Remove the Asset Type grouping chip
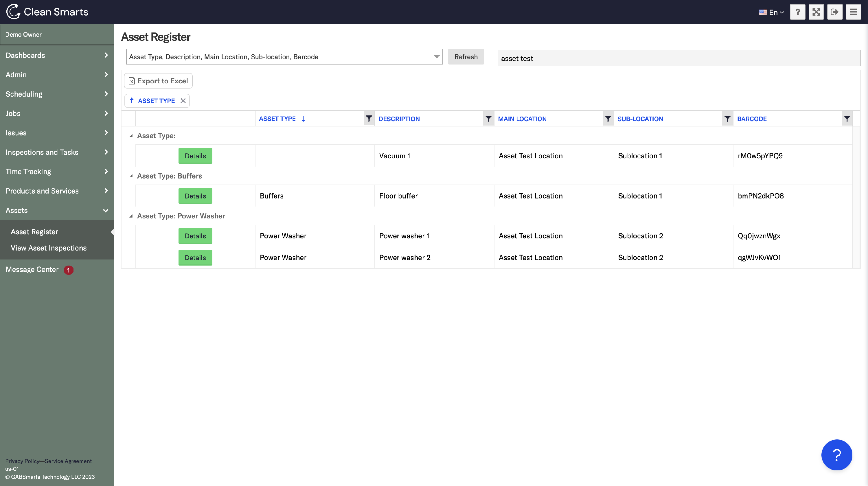The height and width of the screenshot is (486, 868). tap(183, 101)
